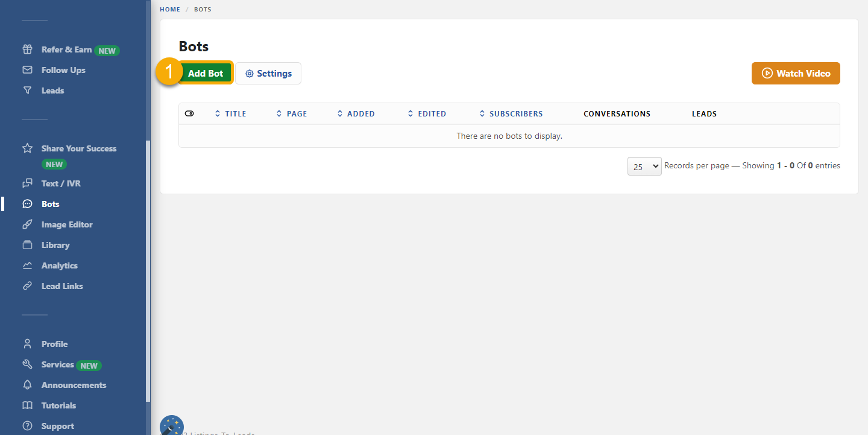Click the Analytics chart icon
Screen dimensions: 868x435
[27, 265]
